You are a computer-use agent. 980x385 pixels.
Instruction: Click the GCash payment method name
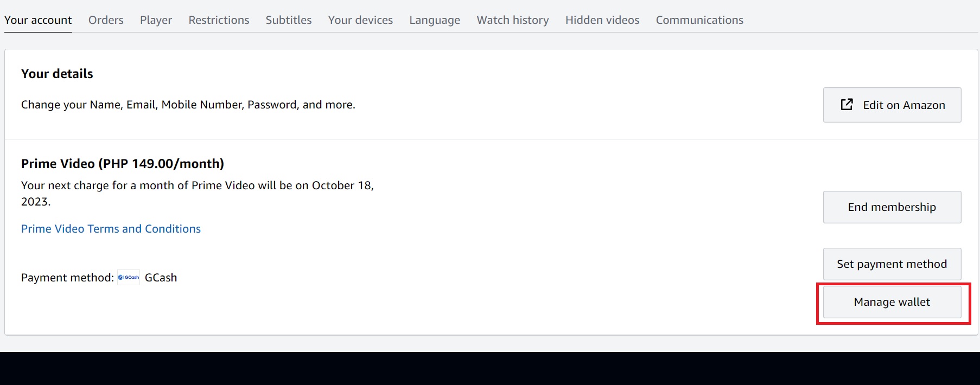tap(161, 278)
